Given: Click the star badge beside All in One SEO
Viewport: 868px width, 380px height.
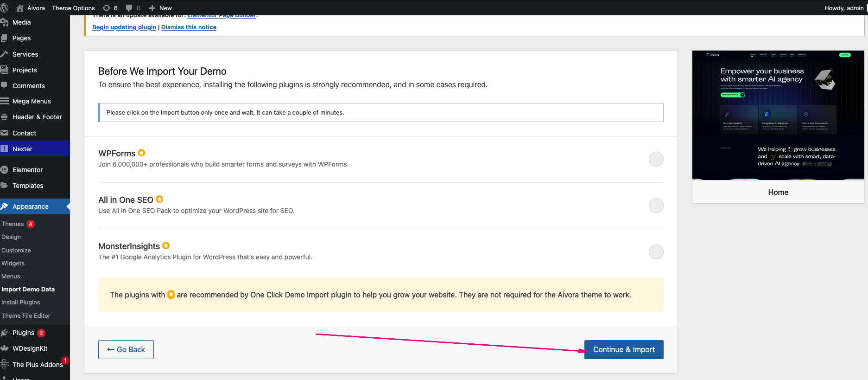Looking at the screenshot, I should tap(159, 199).
